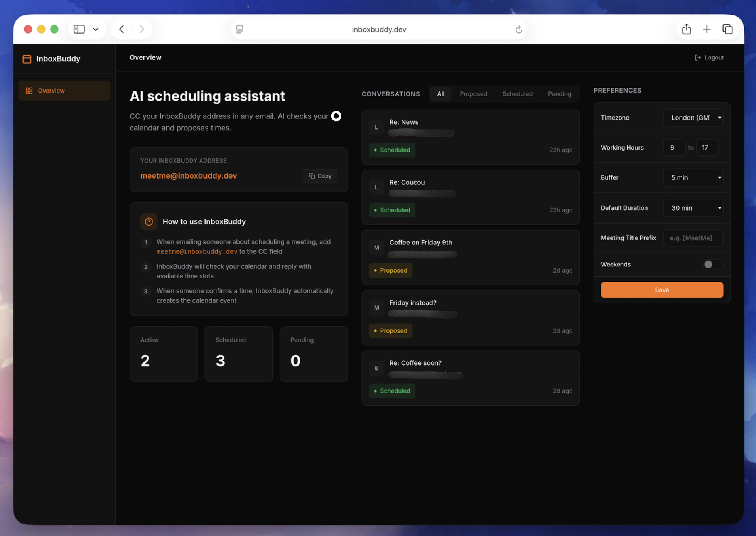Image resolution: width=756 pixels, height=536 pixels.
Task: Toggle the Safari sidebar icon
Action: click(x=79, y=29)
